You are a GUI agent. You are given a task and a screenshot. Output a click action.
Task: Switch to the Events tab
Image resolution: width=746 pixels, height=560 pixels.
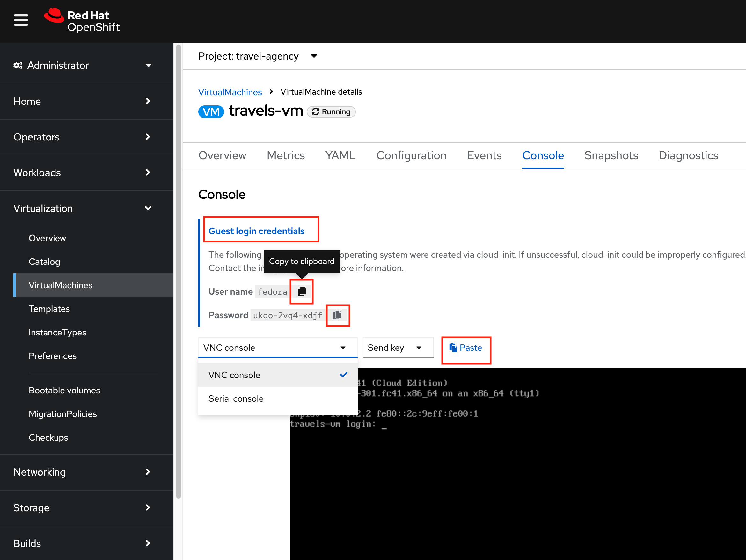pyautogui.click(x=484, y=156)
